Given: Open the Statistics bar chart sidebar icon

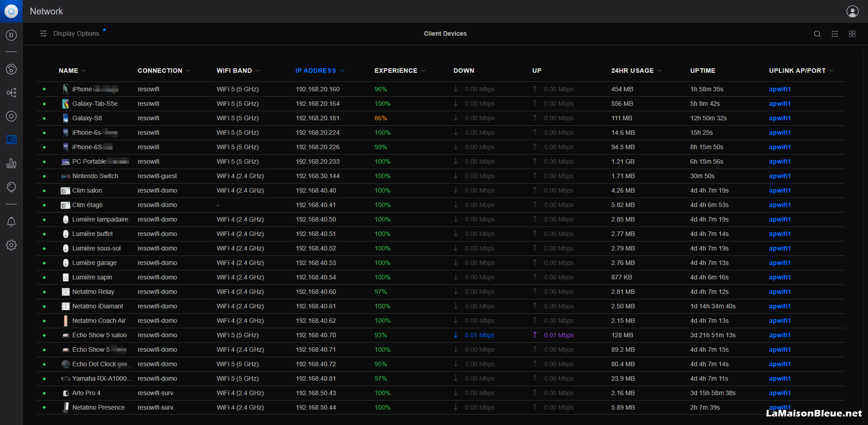Looking at the screenshot, I should point(11,163).
